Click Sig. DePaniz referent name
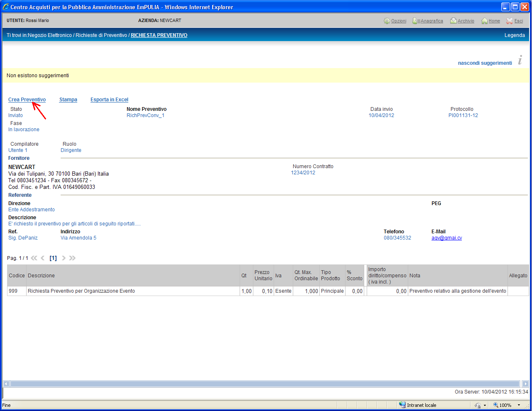 pyautogui.click(x=23, y=238)
